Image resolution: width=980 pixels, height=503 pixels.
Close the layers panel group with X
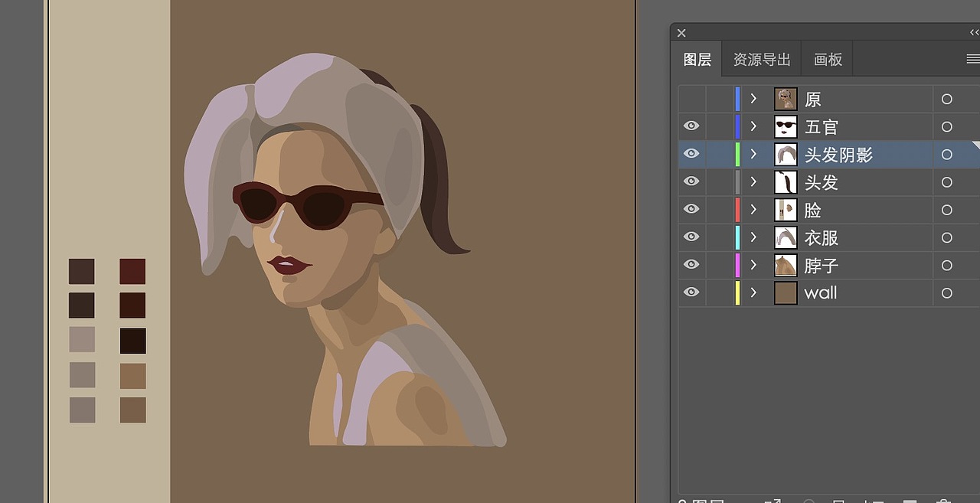[x=681, y=33]
